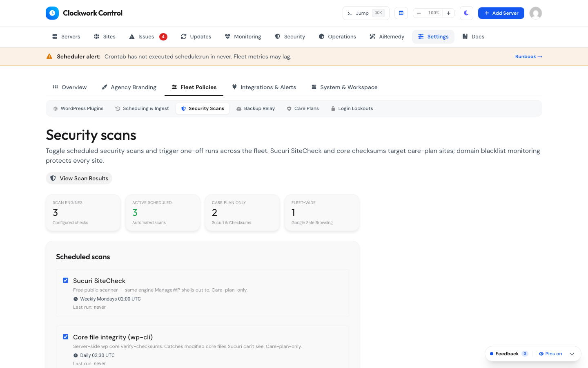Open the Updates page
This screenshot has width=588, height=368.
click(196, 37)
